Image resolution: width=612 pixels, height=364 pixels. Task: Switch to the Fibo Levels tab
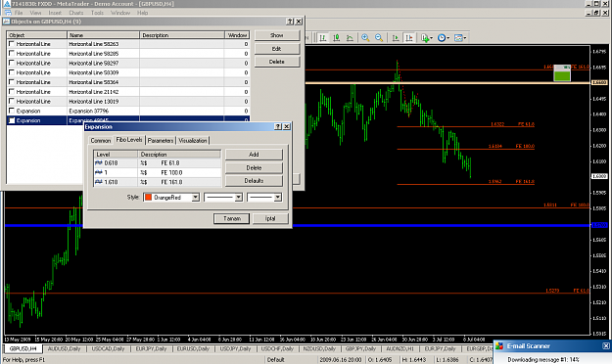tap(129, 140)
